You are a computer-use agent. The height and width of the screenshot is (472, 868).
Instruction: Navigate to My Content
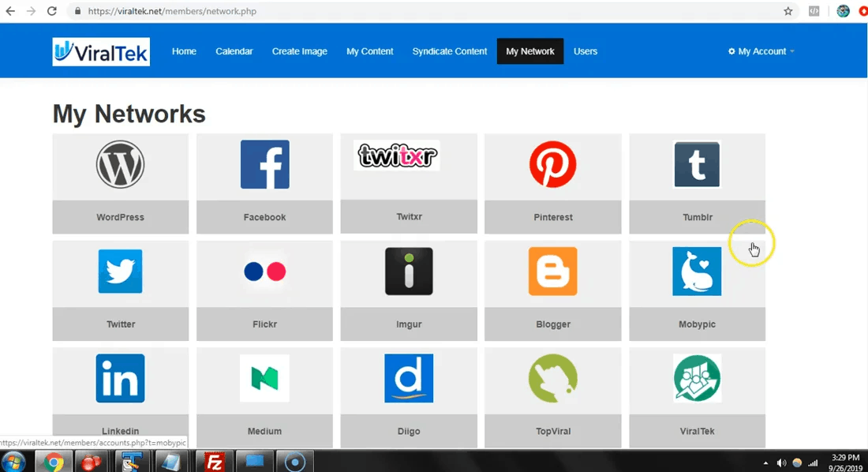pos(370,51)
